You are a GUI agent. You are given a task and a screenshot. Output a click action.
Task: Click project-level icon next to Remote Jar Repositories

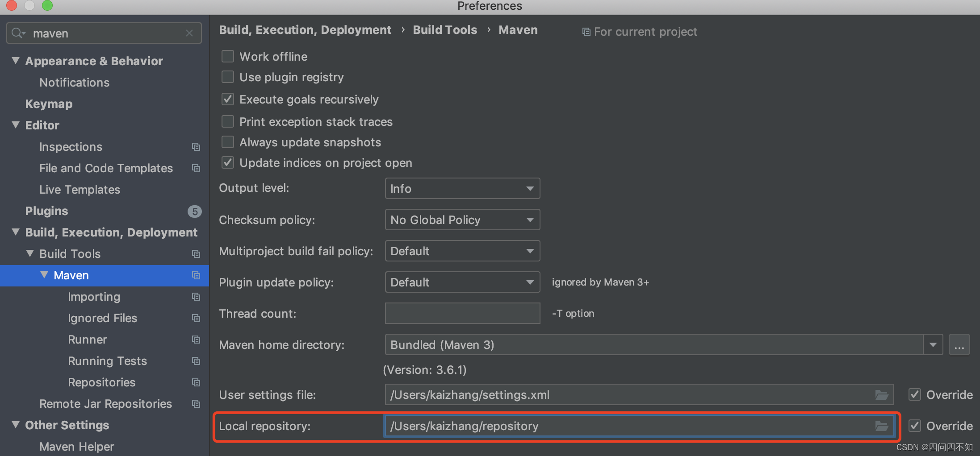pyautogui.click(x=196, y=404)
